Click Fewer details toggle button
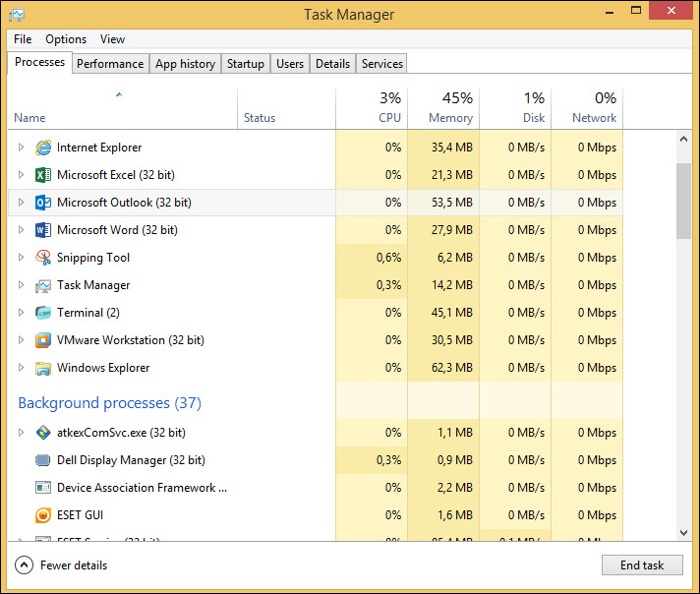700x594 pixels. coord(61,565)
